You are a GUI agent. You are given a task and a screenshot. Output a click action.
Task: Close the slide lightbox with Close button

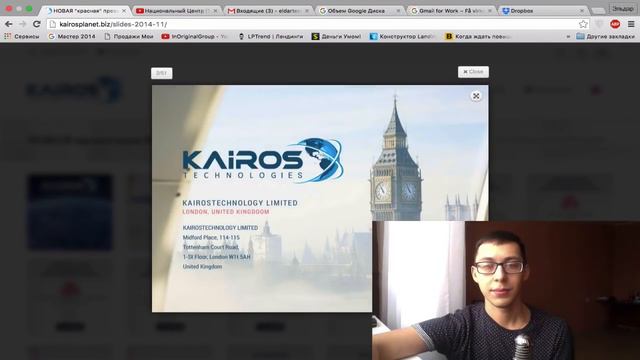coord(473,72)
